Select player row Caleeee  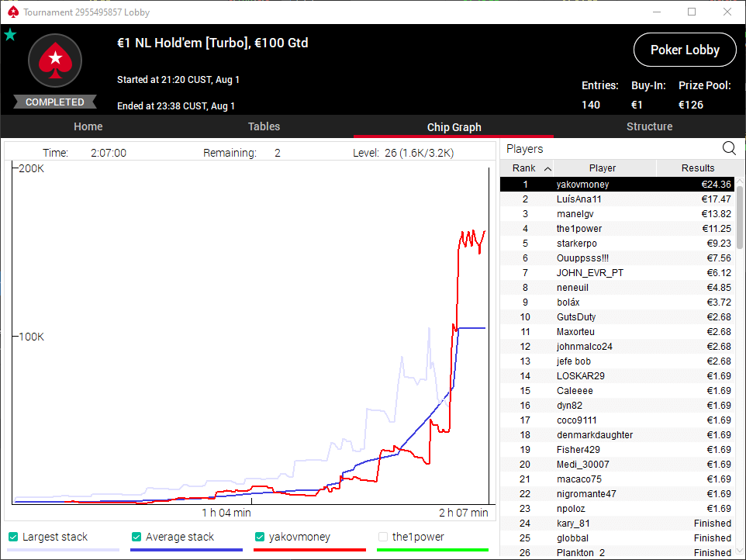pos(617,391)
